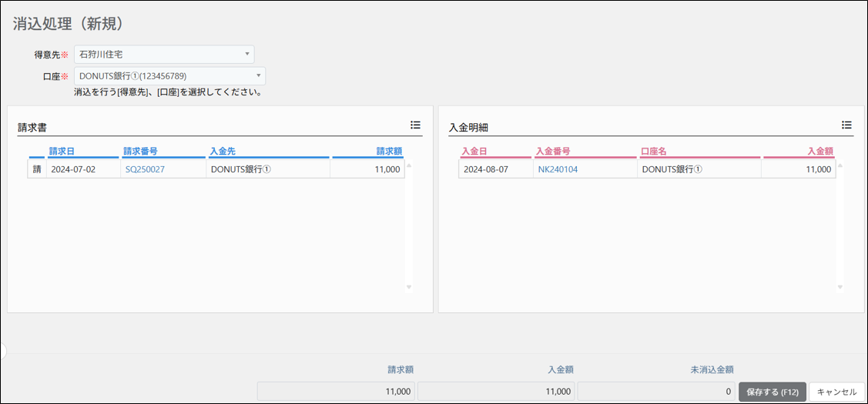Open the 口座 dropdown showing DONUTS銀行①
The height and width of the screenshot is (404, 868).
[x=169, y=76]
